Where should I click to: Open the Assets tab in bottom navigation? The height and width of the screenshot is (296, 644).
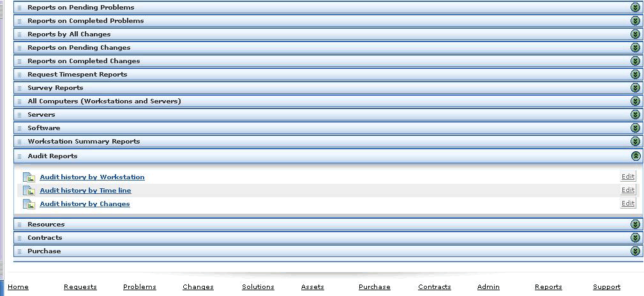point(313,287)
